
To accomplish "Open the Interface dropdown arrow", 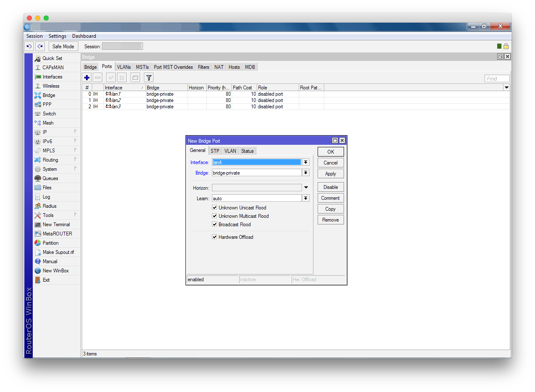I will click(306, 162).
